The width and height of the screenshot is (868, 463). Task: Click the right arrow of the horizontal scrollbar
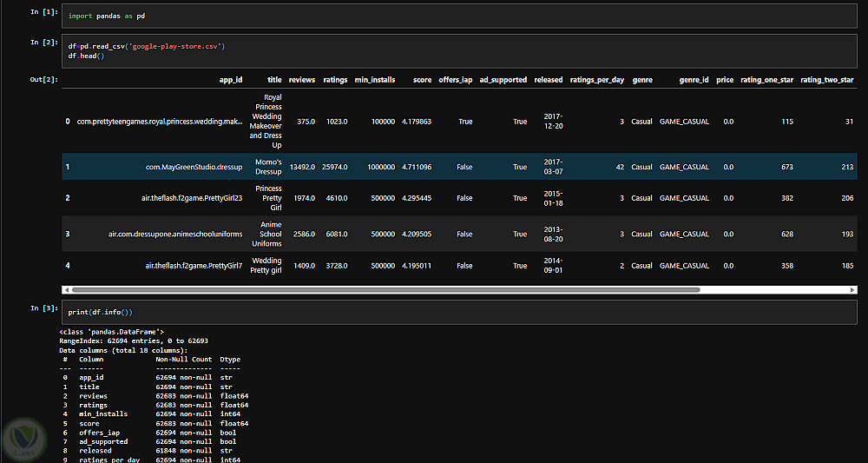click(x=852, y=289)
